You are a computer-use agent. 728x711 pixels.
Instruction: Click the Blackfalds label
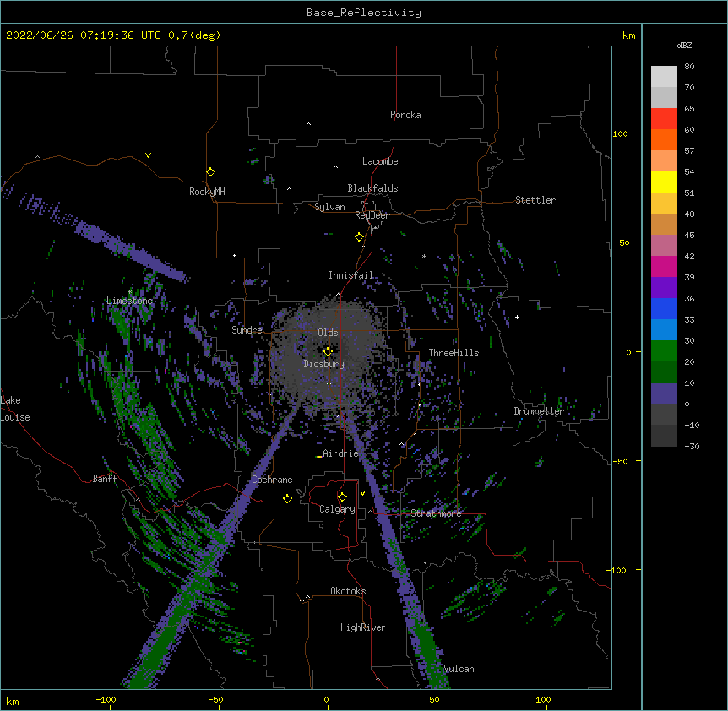point(372,188)
